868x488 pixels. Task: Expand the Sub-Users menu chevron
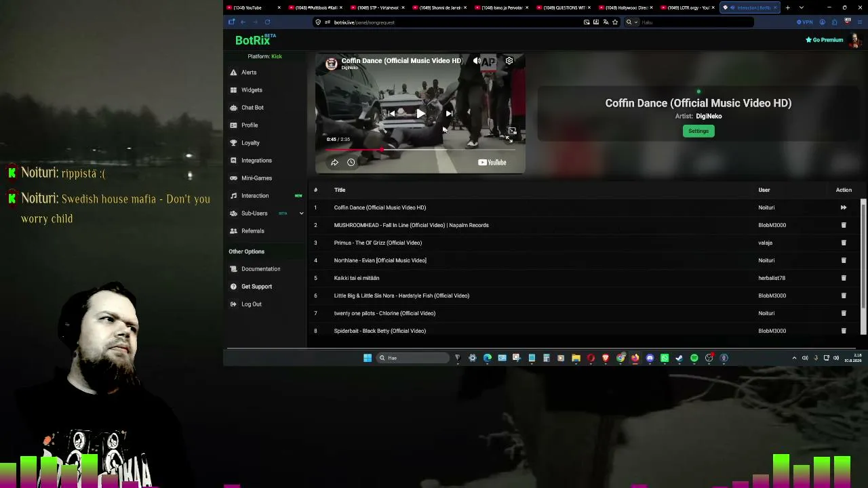click(x=301, y=213)
